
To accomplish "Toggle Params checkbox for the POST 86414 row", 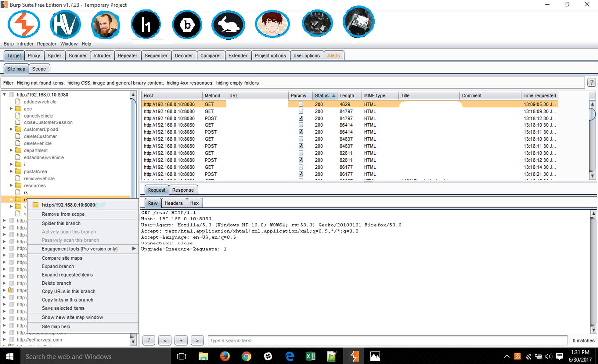I will pyautogui.click(x=300, y=132).
